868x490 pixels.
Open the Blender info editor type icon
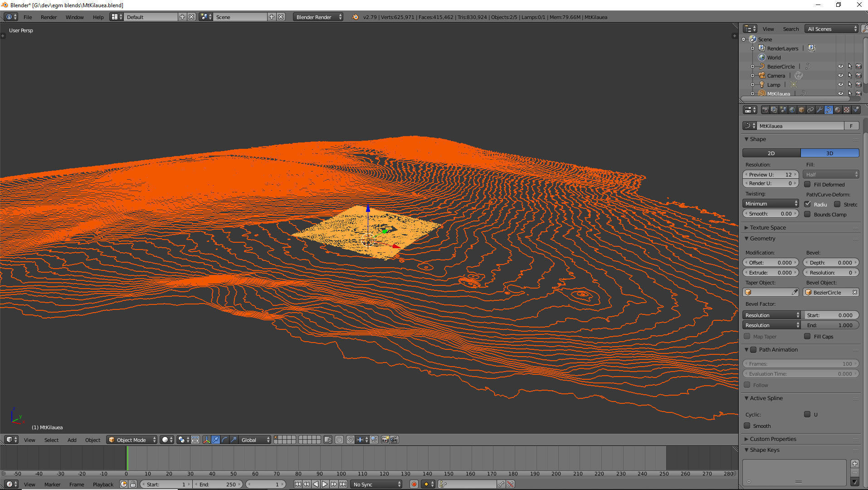pyautogui.click(x=11, y=17)
